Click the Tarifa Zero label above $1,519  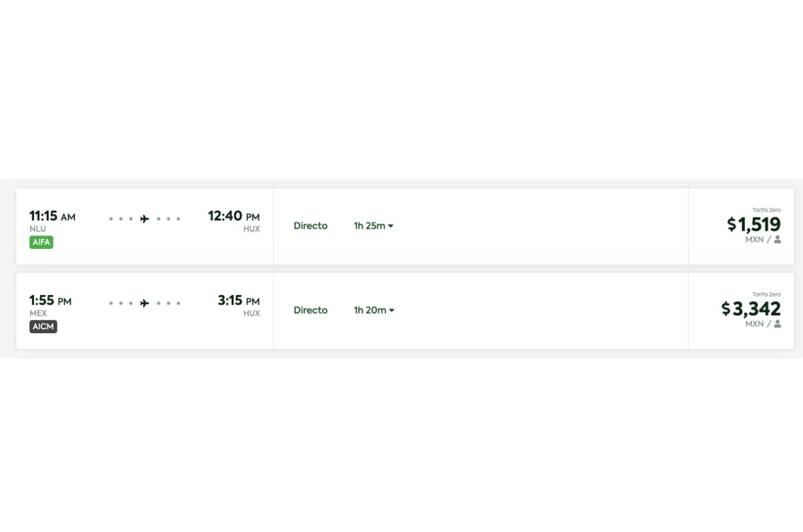click(x=766, y=210)
